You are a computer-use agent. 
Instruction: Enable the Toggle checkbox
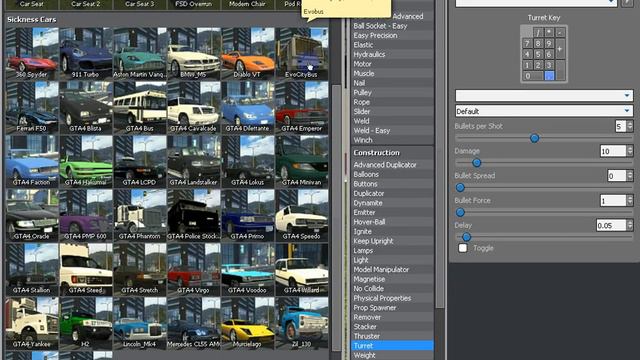(462, 248)
